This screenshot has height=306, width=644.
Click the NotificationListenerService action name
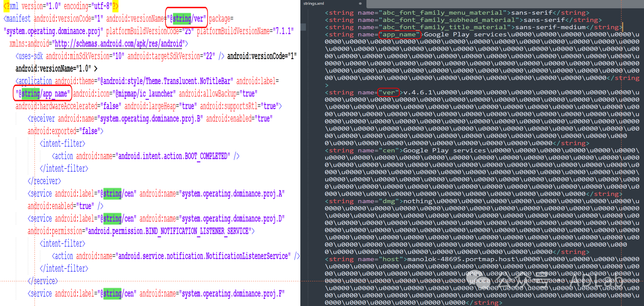[204, 256]
